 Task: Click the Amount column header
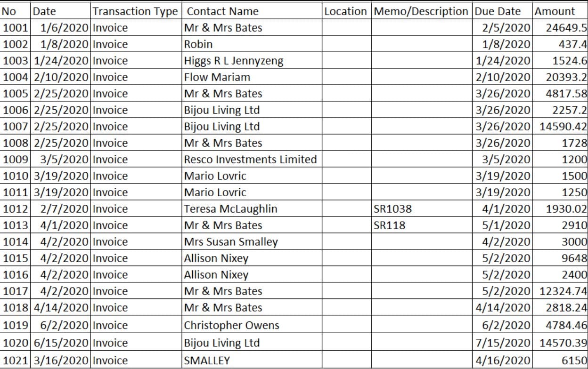point(560,11)
